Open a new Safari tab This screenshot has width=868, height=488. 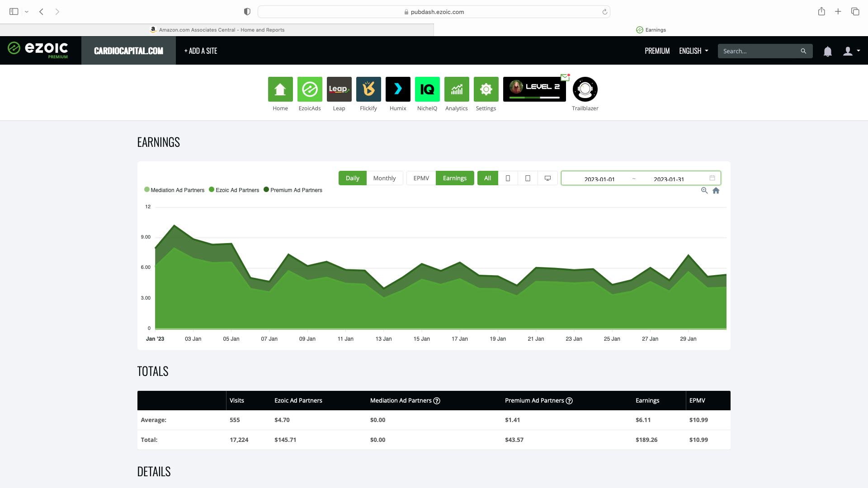tap(838, 11)
